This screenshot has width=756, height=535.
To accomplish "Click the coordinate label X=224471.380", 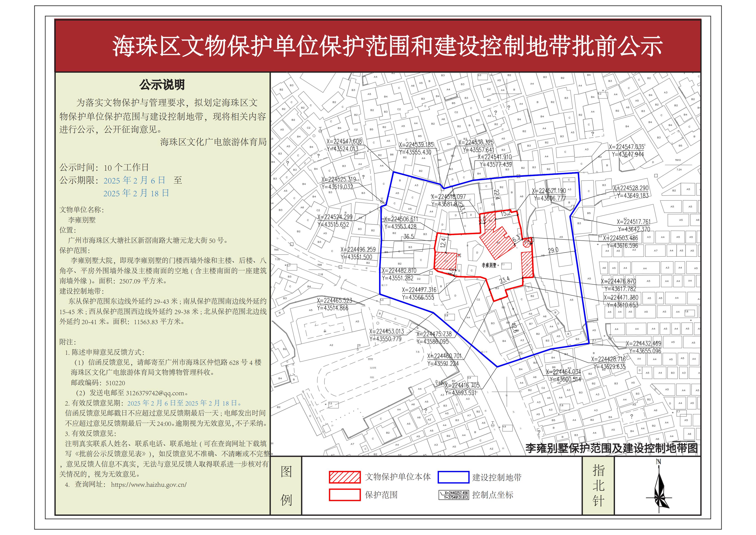I will (x=621, y=298).
